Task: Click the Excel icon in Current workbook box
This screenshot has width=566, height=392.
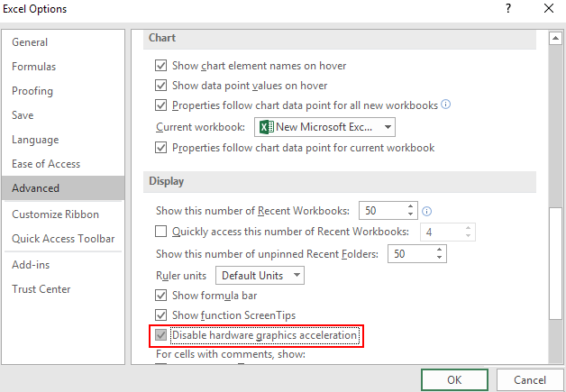Action: [x=265, y=127]
